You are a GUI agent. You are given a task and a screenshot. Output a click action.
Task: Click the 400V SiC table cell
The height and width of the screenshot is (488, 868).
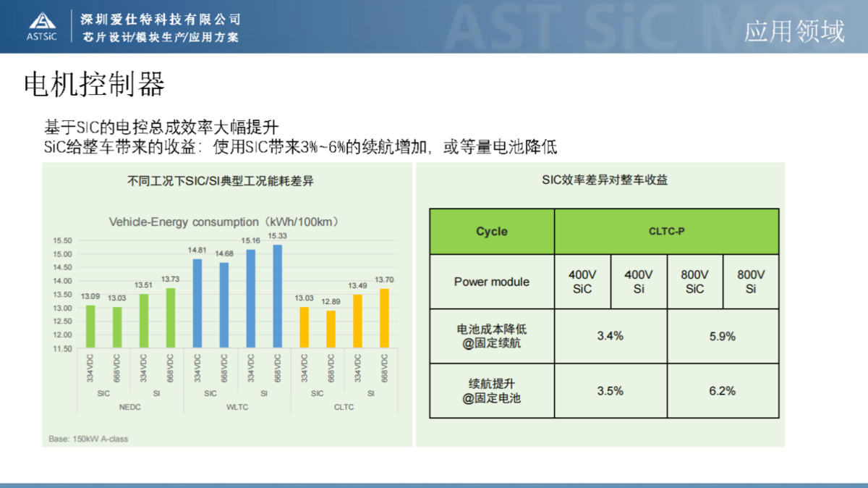tap(582, 282)
